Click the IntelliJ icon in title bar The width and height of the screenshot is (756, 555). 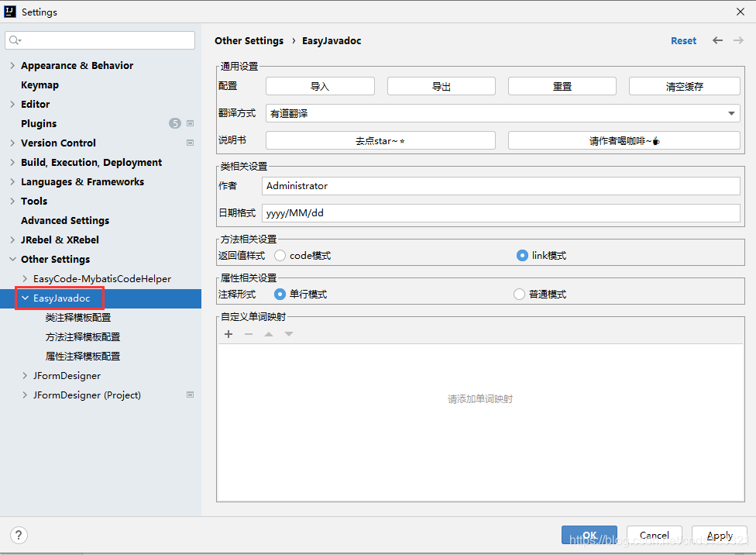click(9, 12)
